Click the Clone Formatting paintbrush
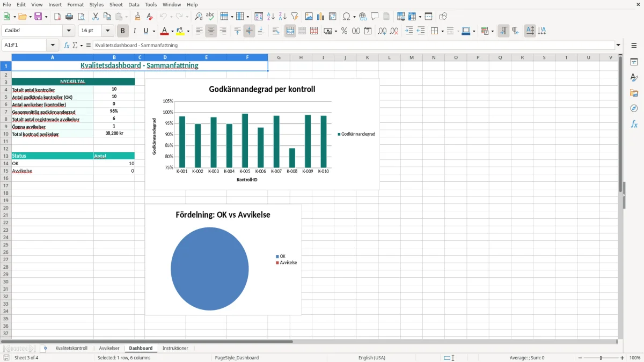644x362 pixels. point(137,17)
